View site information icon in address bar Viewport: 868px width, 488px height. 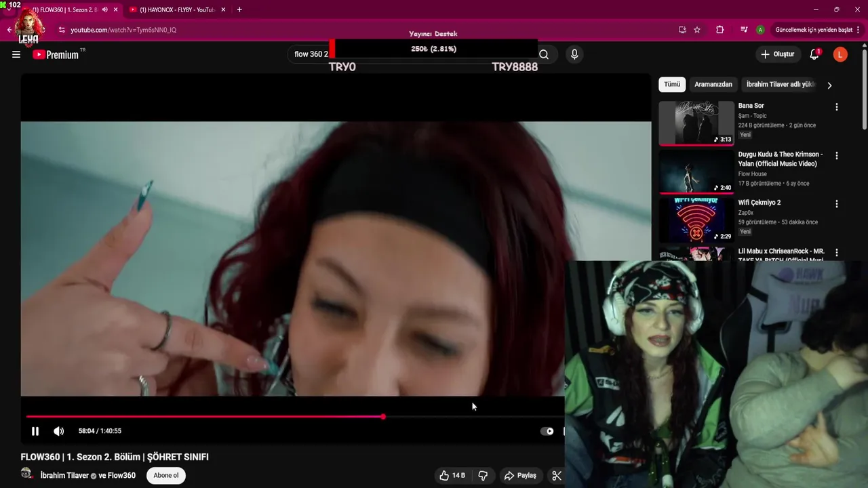[62, 30]
